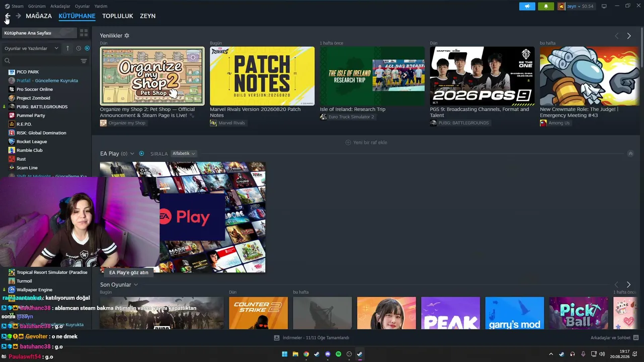Show previous Son Oyunlar games
Screen dimensions: 644x362
click(x=617, y=285)
